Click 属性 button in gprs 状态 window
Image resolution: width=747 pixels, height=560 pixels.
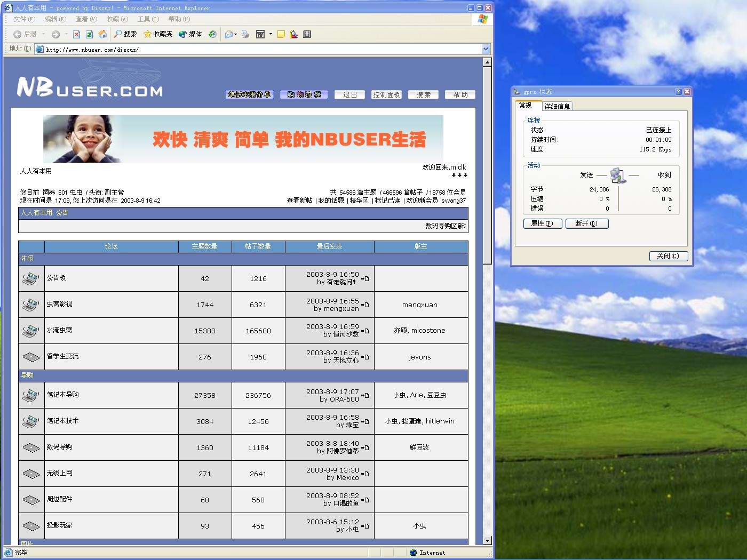pos(542,223)
